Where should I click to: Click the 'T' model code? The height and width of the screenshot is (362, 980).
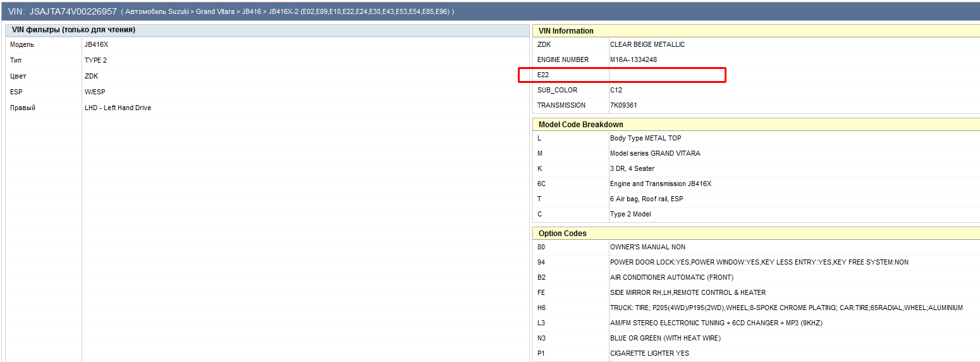tap(539, 199)
